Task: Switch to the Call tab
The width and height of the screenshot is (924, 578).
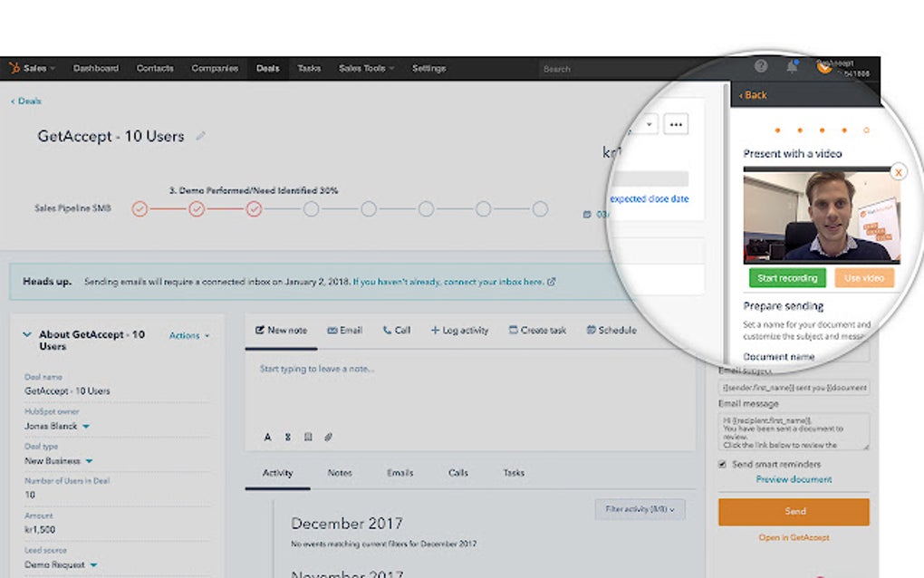Action: 397,331
